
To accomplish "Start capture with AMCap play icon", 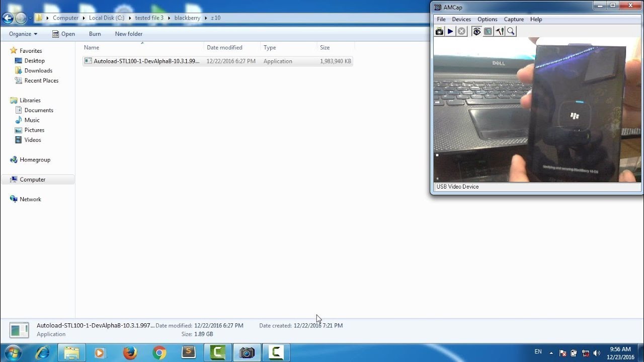I will pyautogui.click(x=450, y=31).
